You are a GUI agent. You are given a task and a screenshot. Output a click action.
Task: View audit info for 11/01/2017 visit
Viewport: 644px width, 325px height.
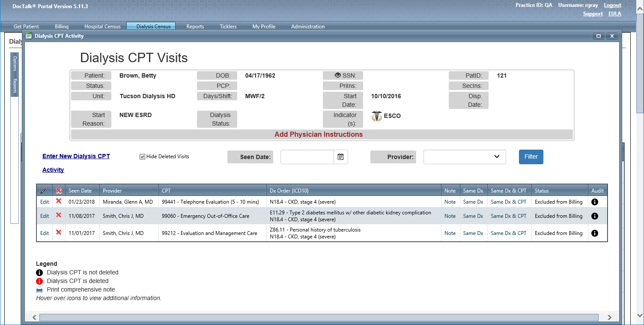coord(594,233)
